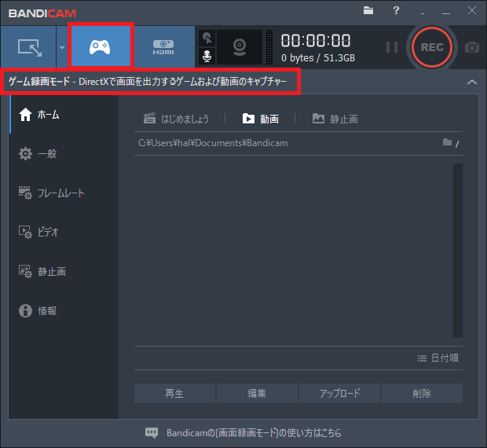The height and width of the screenshot is (448, 487).
Task: Click the output folder path field
Action: coord(287,143)
